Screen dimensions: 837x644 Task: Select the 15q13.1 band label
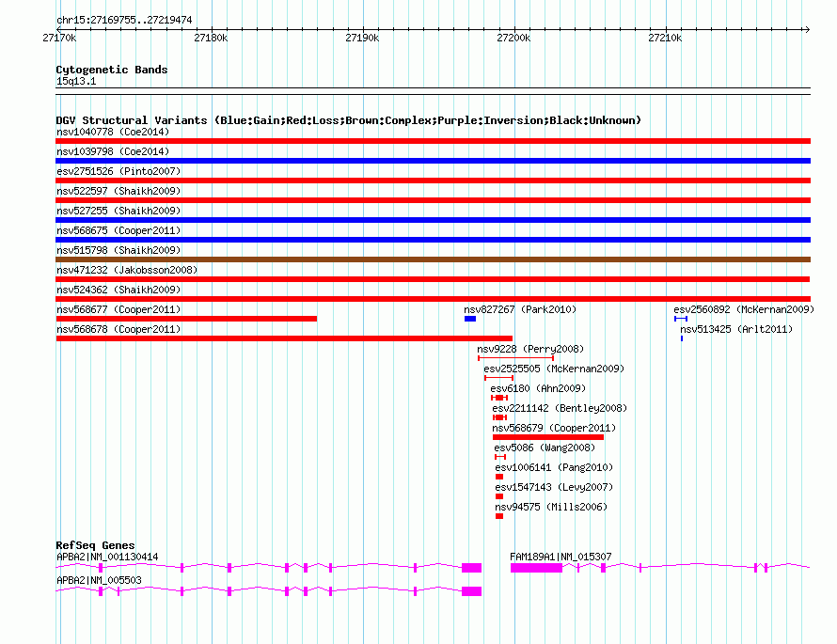[x=76, y=81]
